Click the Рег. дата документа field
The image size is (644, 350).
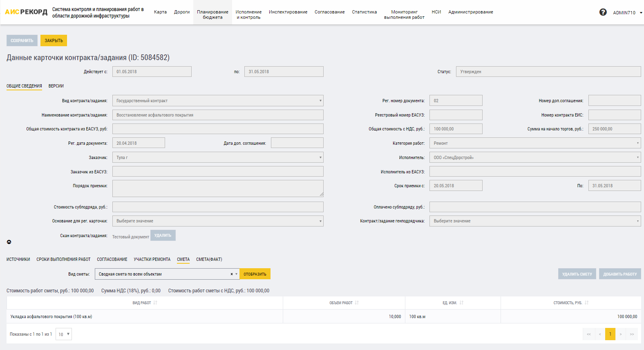[x=139, y=143]
